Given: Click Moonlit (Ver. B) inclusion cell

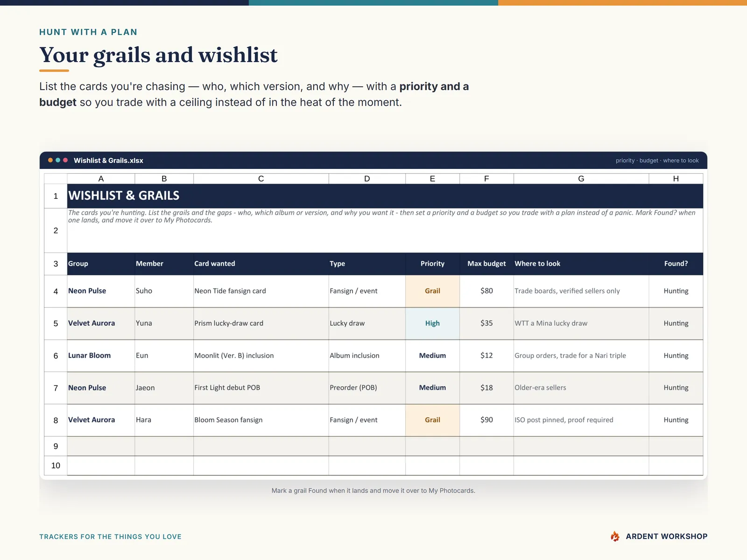Looking at the screenshot, I should pos(261,356).
